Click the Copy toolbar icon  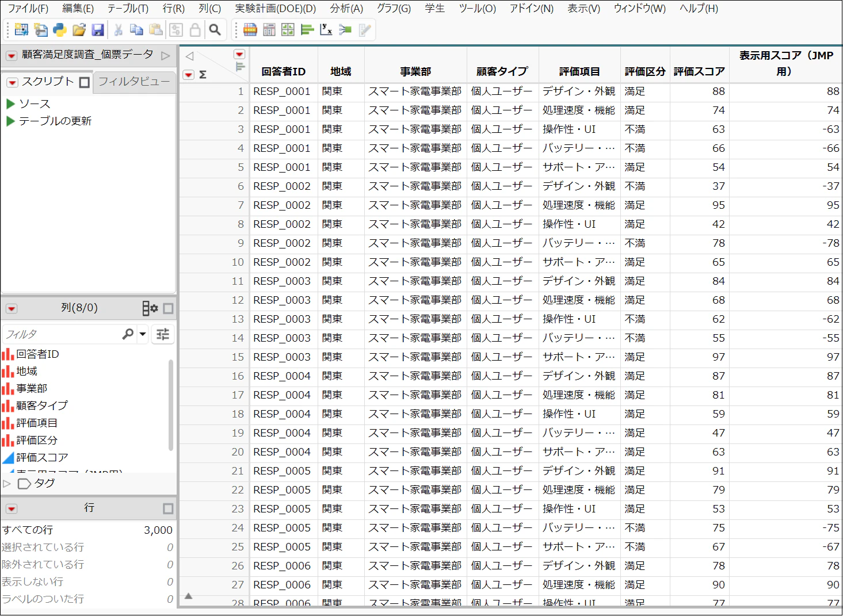(136, 30)
